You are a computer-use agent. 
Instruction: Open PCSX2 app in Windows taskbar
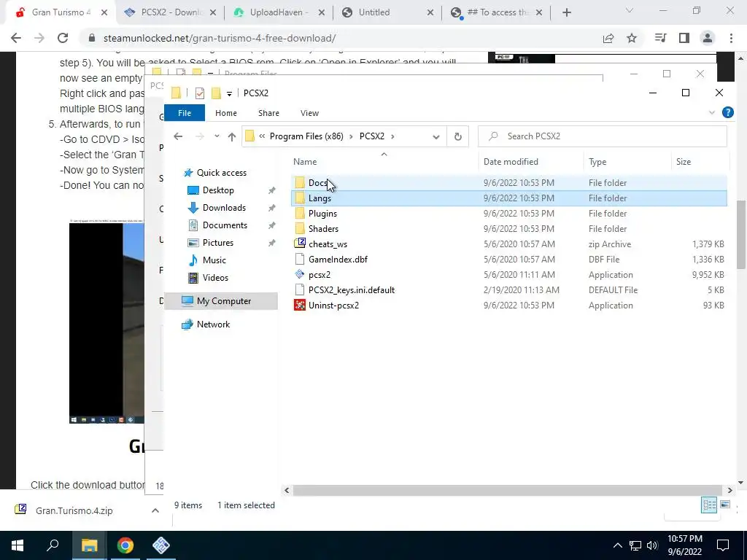click(161, 545)
